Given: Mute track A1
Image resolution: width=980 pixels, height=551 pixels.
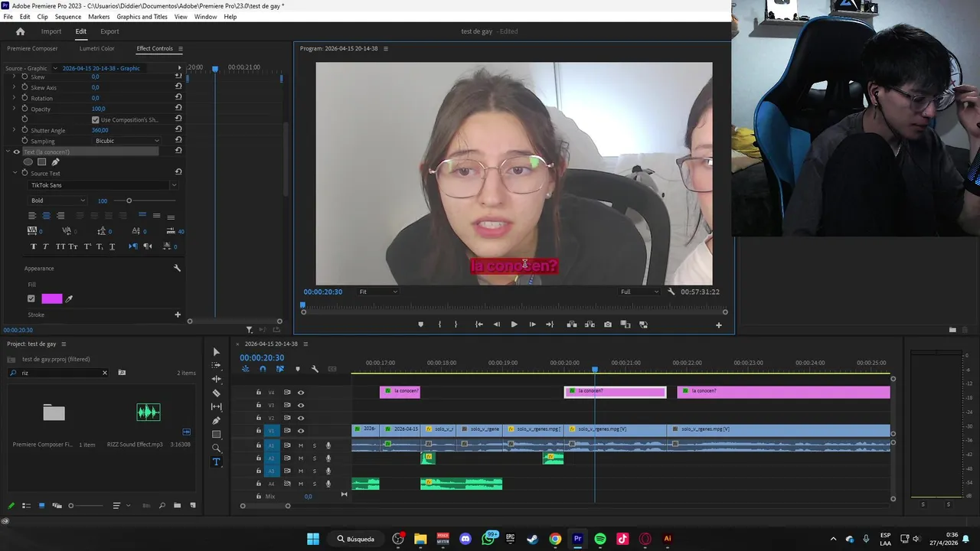Looking at the screenshot, I should pyautogui.click(x=300, y=445).
